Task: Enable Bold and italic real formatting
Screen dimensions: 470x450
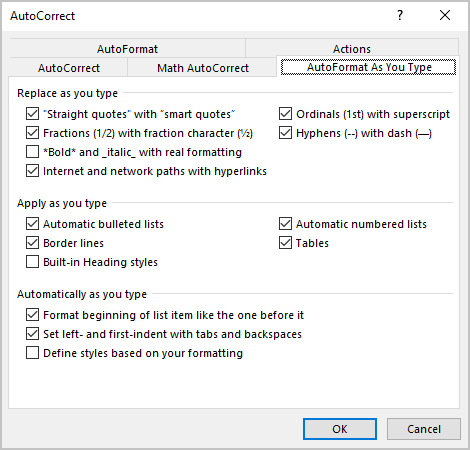Action: tap(32, 152)
